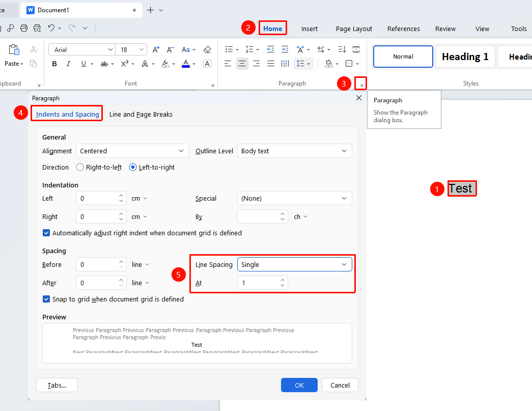
Task: Insert a numbered list
Action: coord(249,49)
